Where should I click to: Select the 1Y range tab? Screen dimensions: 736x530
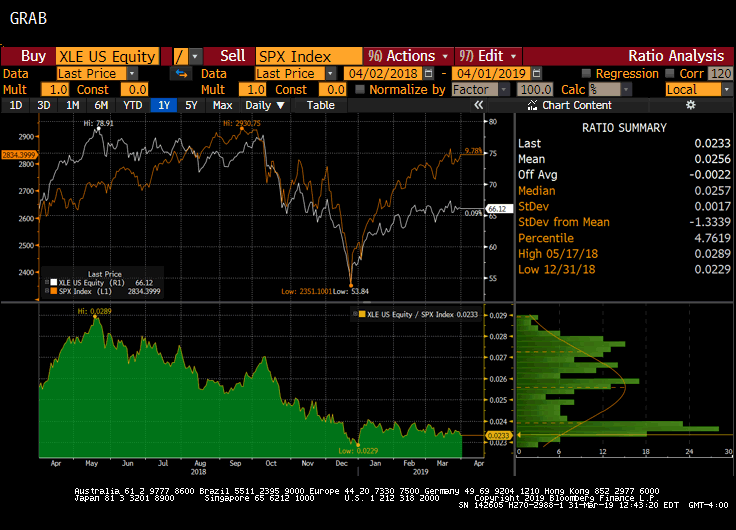164,105
